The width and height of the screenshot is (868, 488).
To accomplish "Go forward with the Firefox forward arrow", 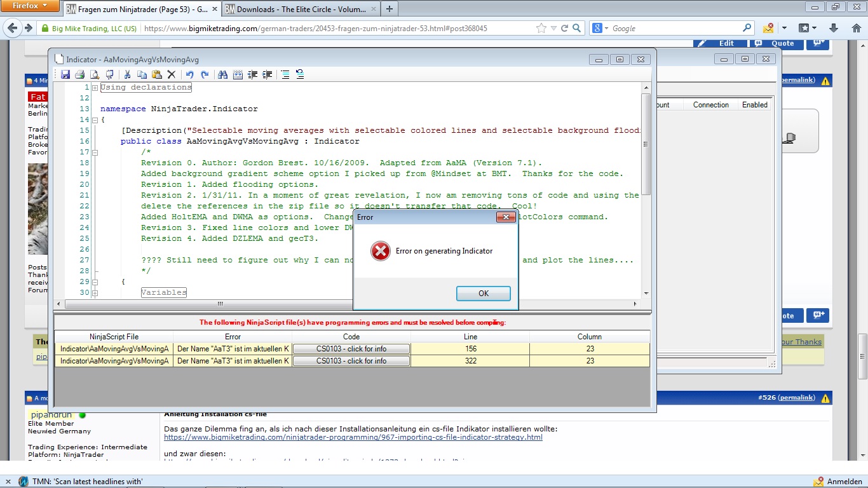I will [28, 28].
